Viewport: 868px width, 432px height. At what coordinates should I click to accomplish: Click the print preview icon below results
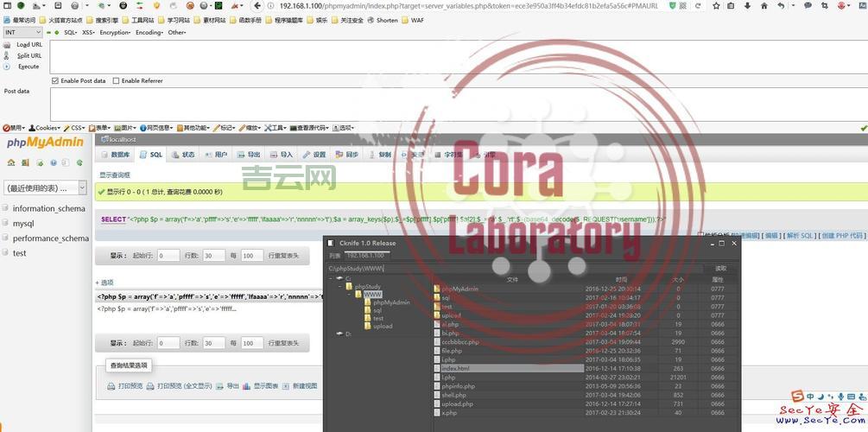pyautogui.click(x=113, y=386)
